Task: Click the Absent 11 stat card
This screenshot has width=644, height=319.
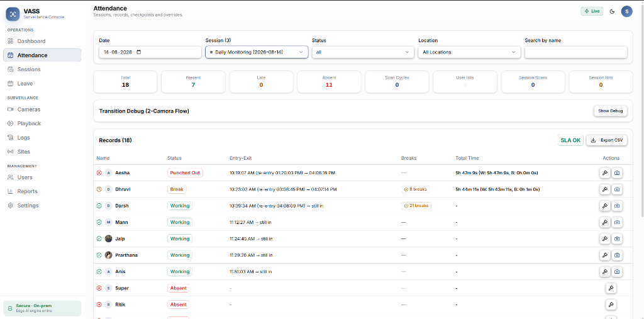Action: (x=329, y=82)
